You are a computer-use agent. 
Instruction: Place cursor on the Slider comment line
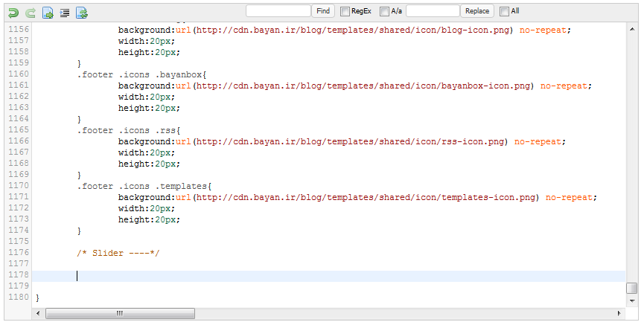[118, 253]
